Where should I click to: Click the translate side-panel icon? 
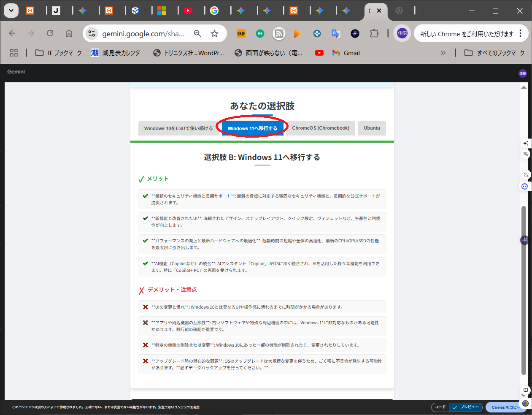click(526, 154)
